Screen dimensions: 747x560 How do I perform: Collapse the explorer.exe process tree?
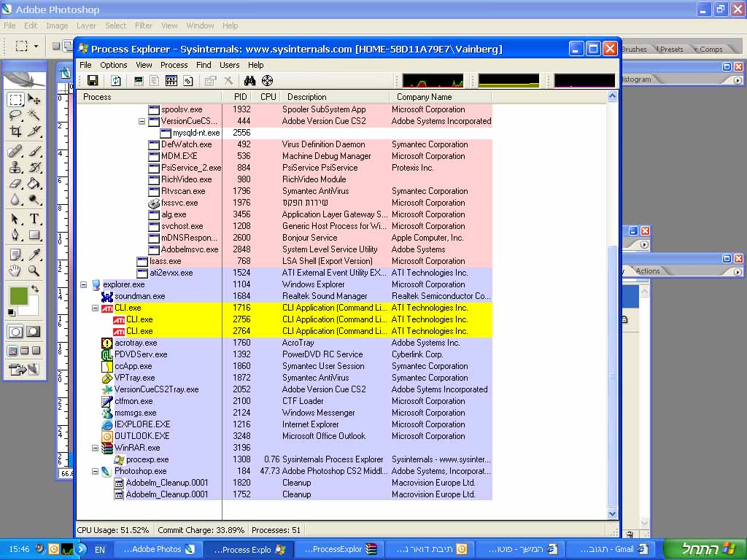tap(83, 285)
